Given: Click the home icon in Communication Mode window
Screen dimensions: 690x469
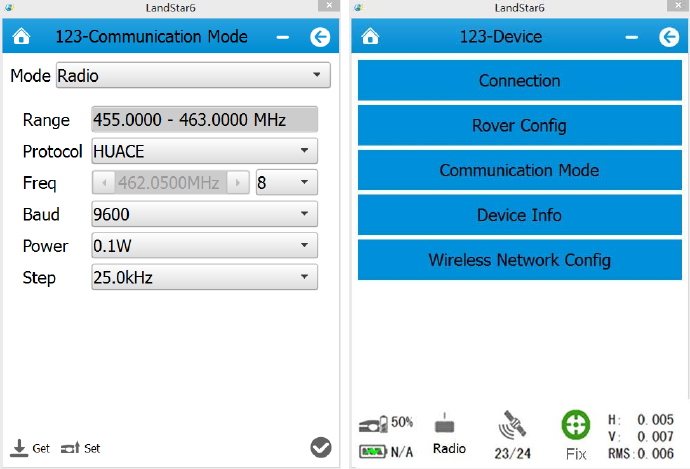Looking at the screenshot, I should [x=21, y=38].
